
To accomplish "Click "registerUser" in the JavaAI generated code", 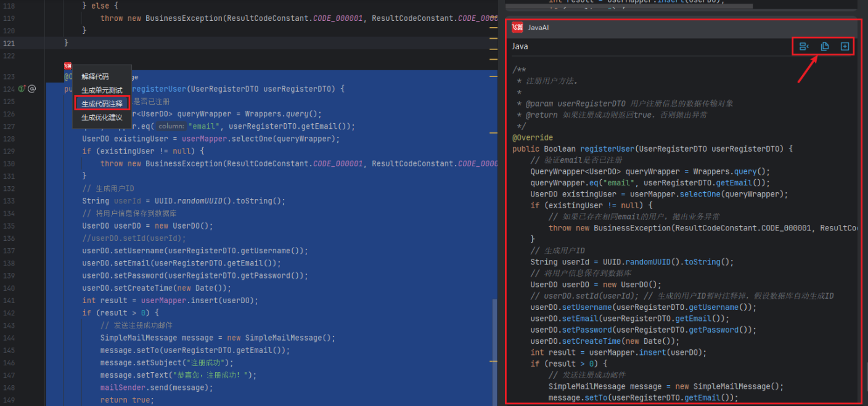I will (x=607, y=148).
